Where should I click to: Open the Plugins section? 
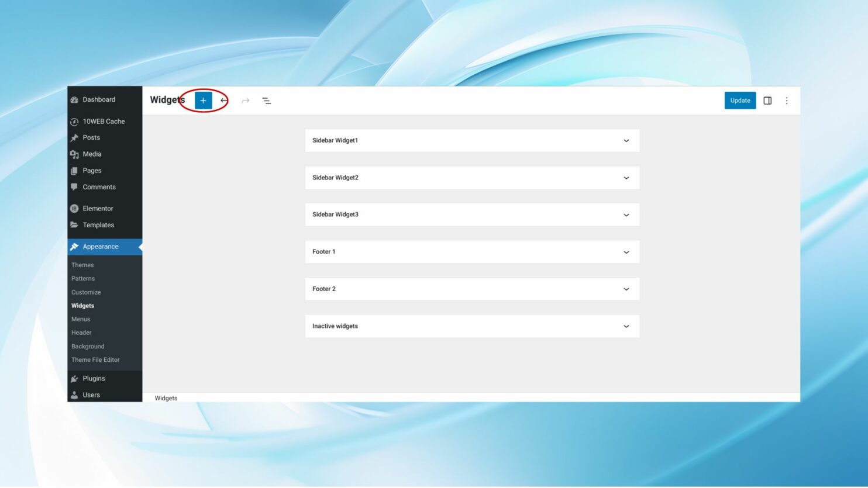pyautogui.click(x=94, y=378)
